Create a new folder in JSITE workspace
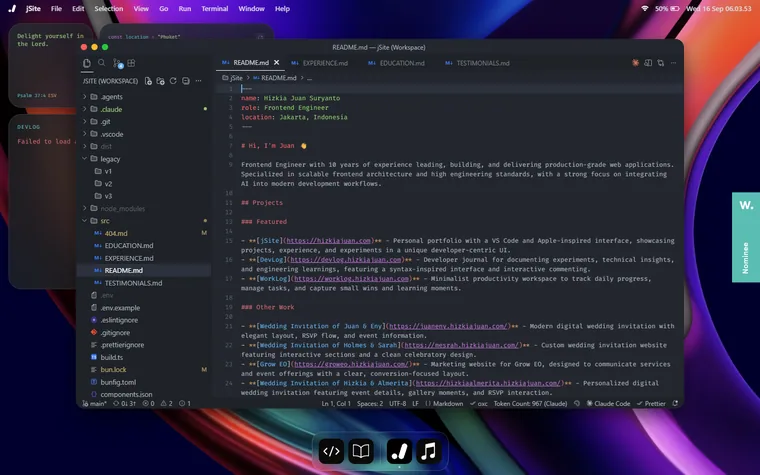Screen dimensions: 760x475 coord(160,81)
